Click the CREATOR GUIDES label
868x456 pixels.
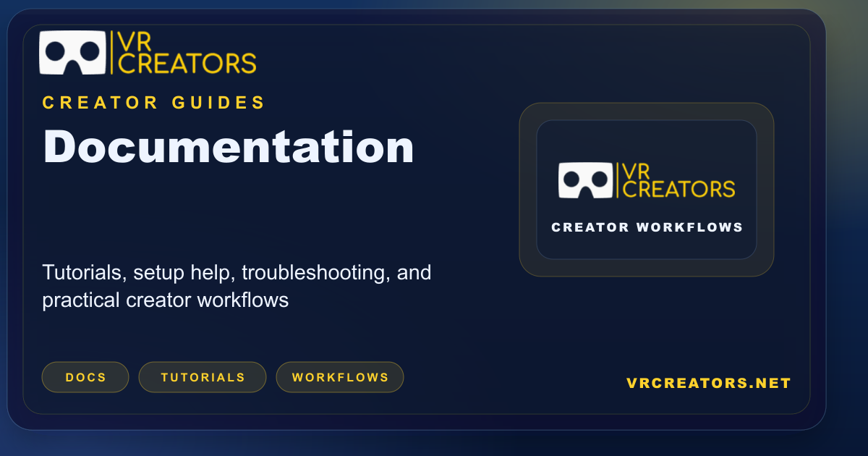(154, 103)
